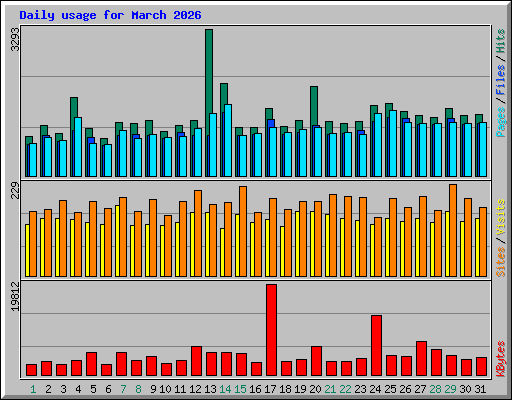512x400 pixels.
Task: Select day 20 label on x-axis
Action: click(315, 389)
